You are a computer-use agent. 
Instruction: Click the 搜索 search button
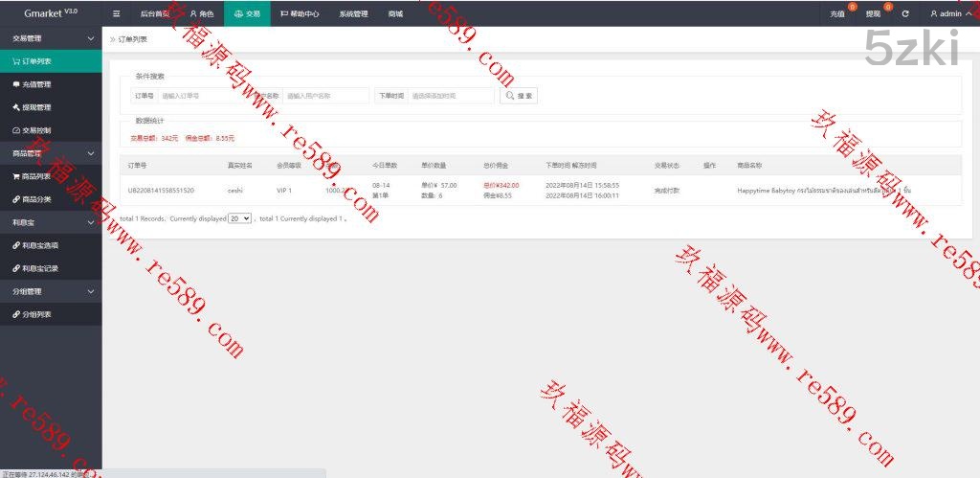(519, 96)
